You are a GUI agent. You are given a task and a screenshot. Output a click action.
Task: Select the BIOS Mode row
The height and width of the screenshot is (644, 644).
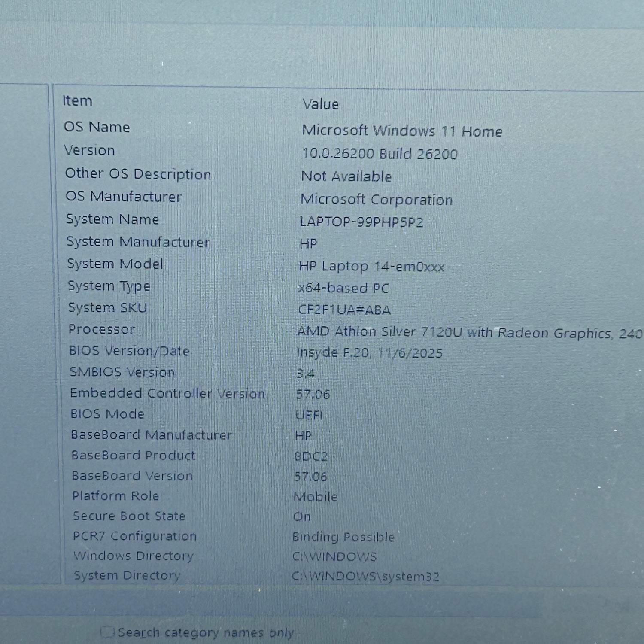pyautogui.click(x=107, y=414)
